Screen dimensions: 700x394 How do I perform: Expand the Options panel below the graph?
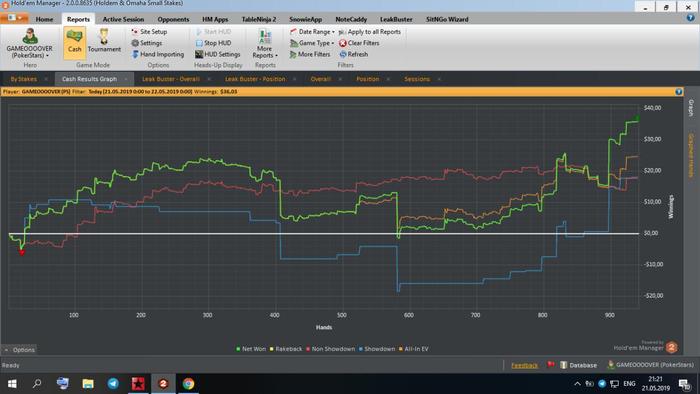[19, 350]
